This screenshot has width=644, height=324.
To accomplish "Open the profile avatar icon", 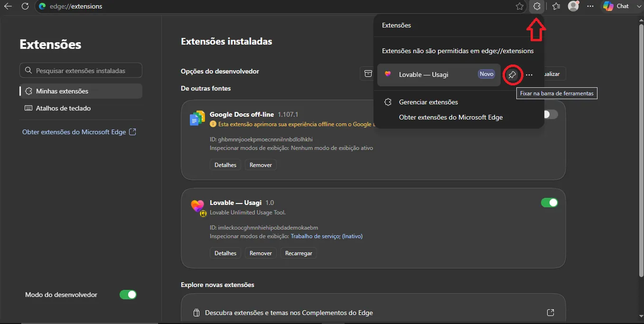I will tap(573, 6).
